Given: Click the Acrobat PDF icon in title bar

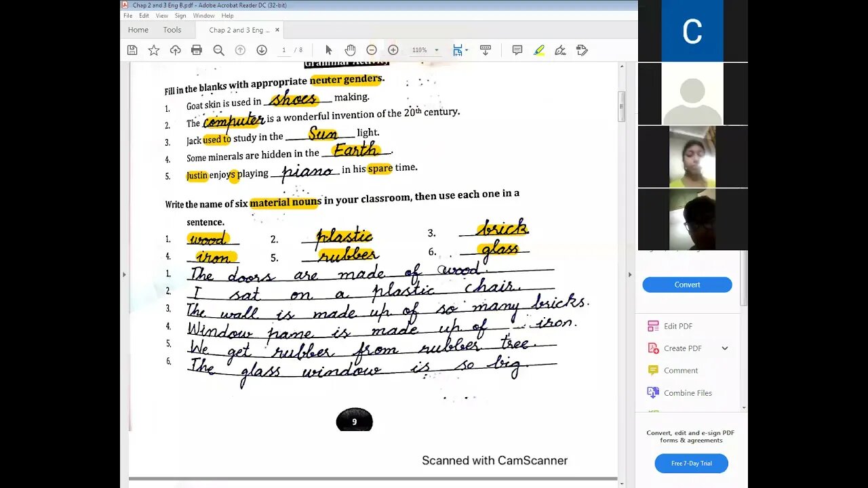Looking at the screenshot, I should [x=125, y=5].
